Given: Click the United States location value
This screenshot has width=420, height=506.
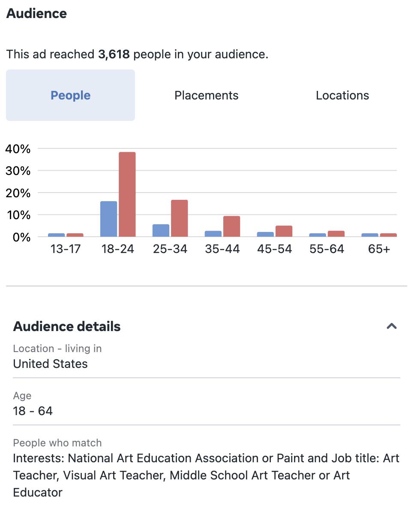Looking at the screenshot, I should (x=50, y=364).
